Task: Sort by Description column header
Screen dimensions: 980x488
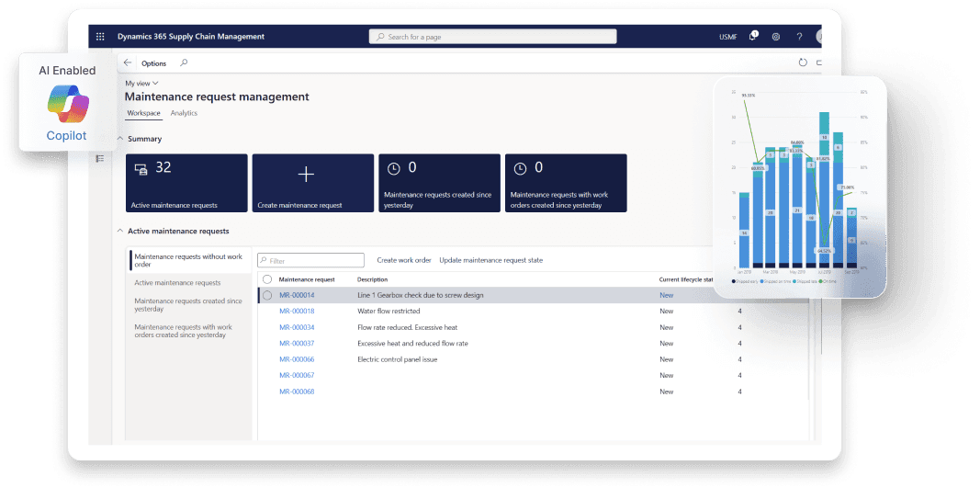Action: [x=373, y=279]
